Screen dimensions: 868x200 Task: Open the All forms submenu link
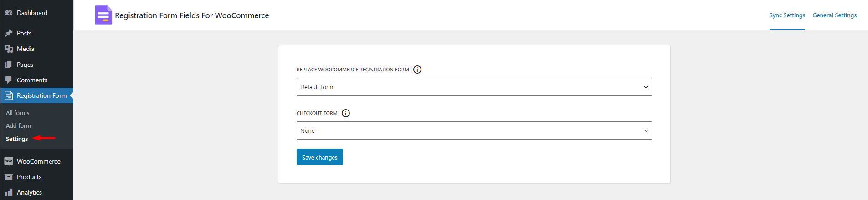click(18, 113)
